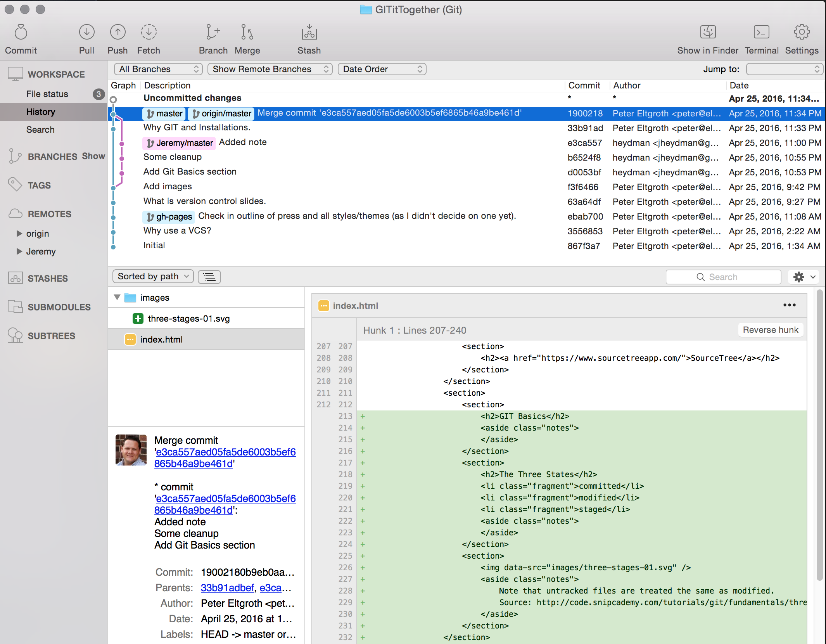Click Show in Finder icon
Screen dimensions: 826x644
pyautogui.click(x=708, y=33)
